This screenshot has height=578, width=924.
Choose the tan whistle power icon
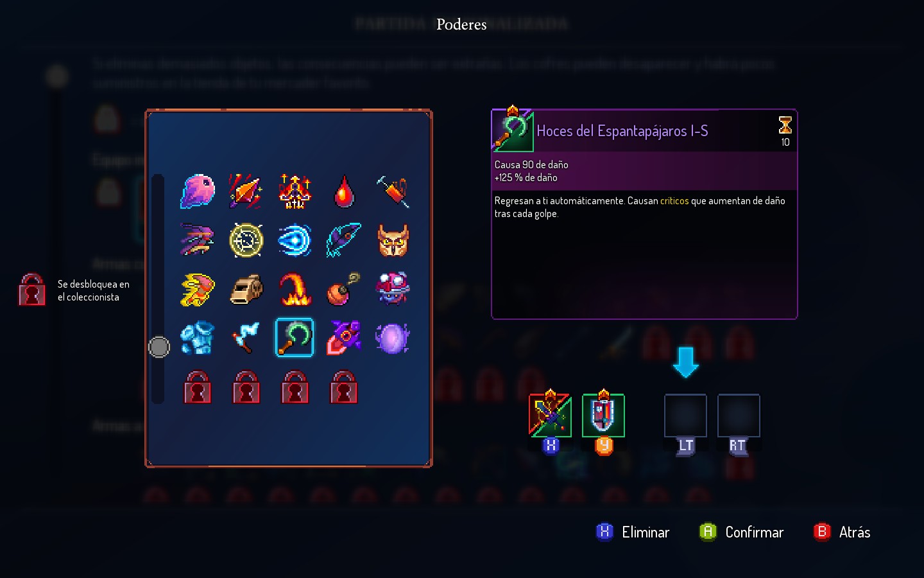tap(246, 289)
